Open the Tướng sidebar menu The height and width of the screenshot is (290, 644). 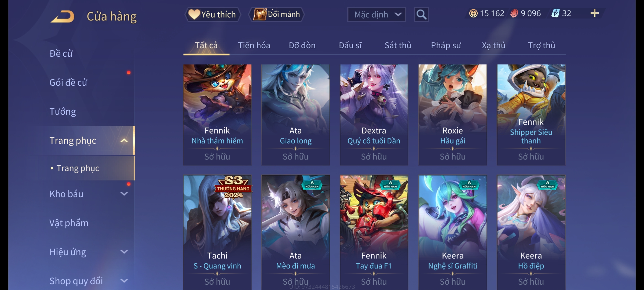[63, 111]
